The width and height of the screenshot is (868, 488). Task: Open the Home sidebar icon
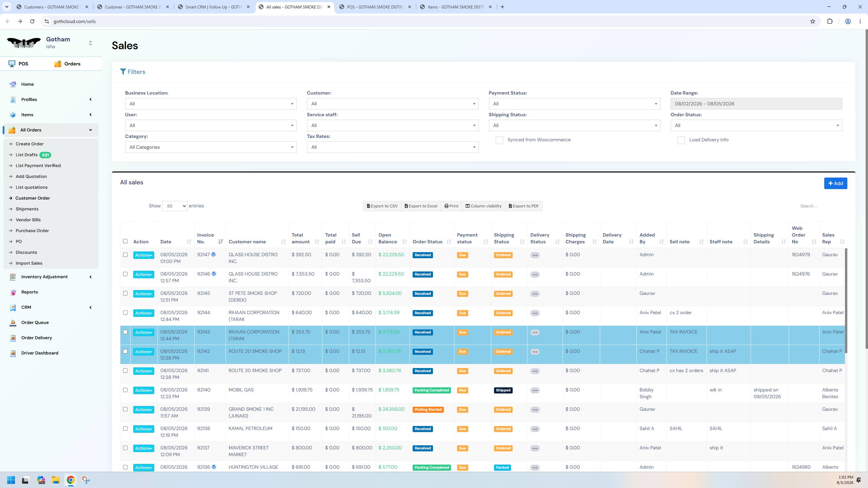13,84
